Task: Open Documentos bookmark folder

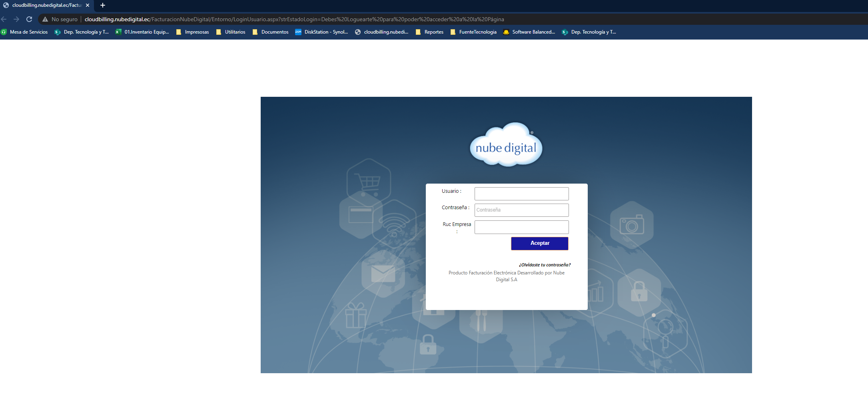Action: click(x=271, y=32)
